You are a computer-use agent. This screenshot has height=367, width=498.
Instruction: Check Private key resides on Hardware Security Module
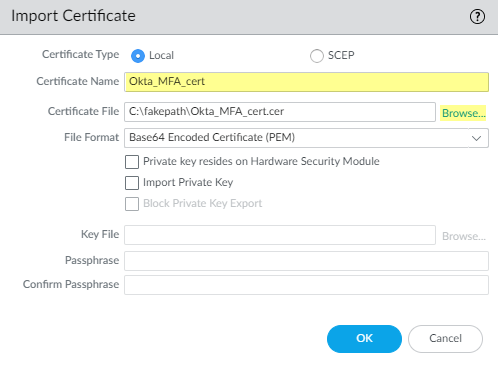point(132,162)
